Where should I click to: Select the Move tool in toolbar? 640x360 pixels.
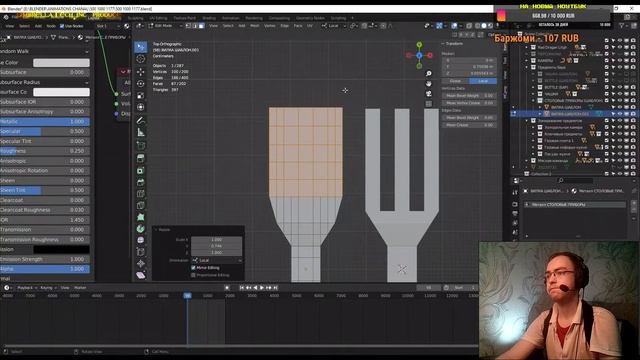[x=140, y=72]
